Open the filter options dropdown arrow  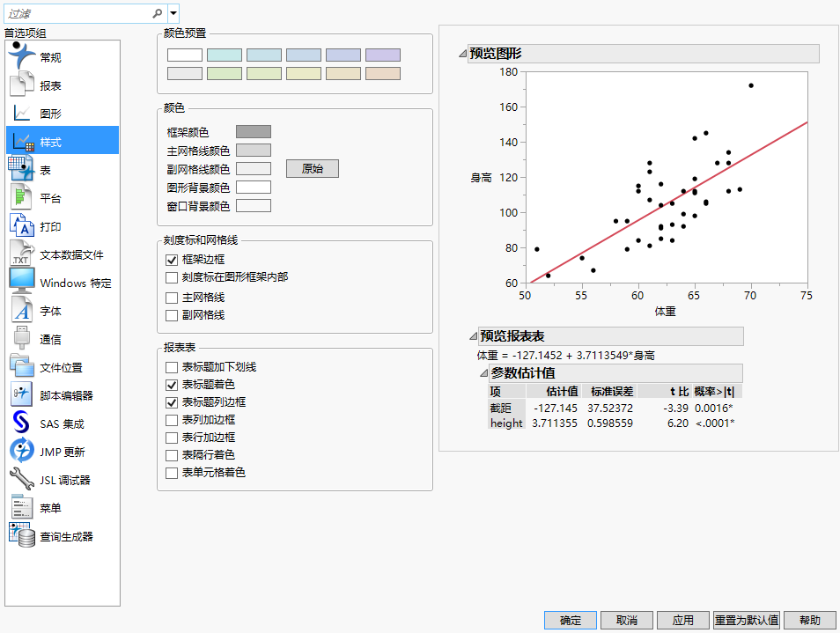tap(173, 13)
